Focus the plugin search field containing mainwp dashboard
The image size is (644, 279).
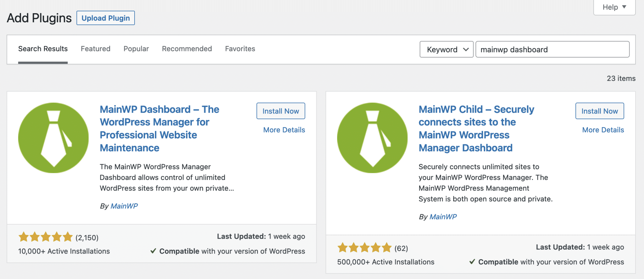(x=552, y=49)
